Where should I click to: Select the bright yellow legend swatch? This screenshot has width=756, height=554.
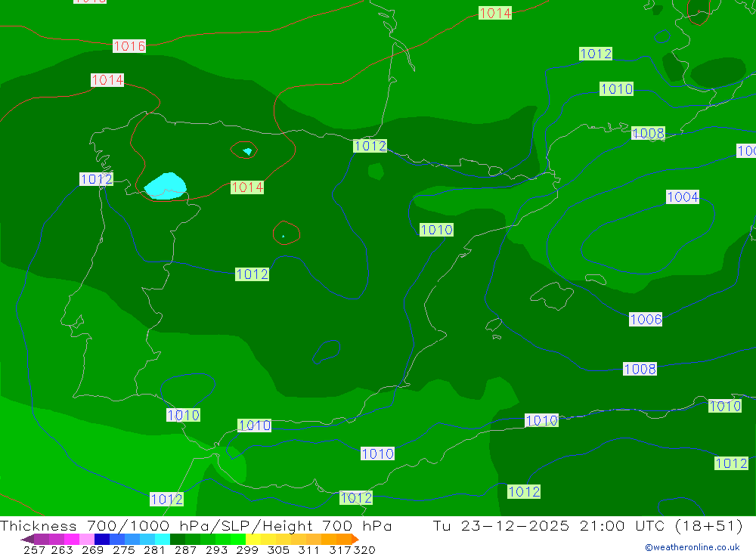click(253, 539)
